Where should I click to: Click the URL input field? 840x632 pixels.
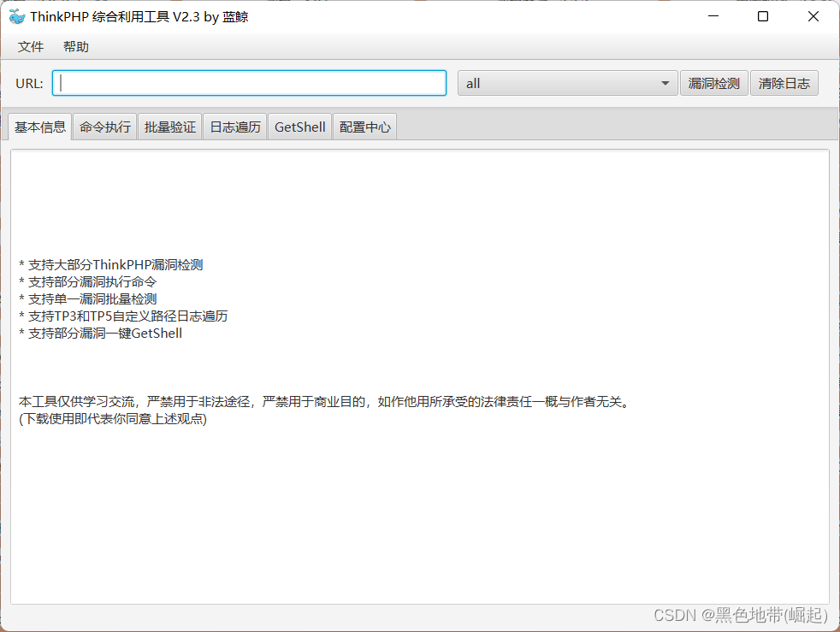point(248,83)
